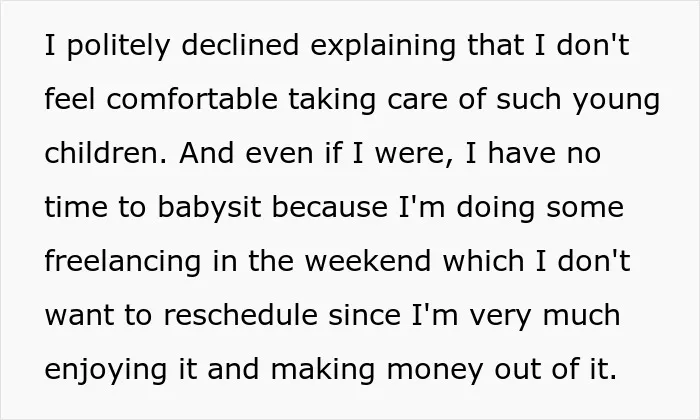Click the word "children"
Screen dimensions: 700x420
[x=106, y=153]
